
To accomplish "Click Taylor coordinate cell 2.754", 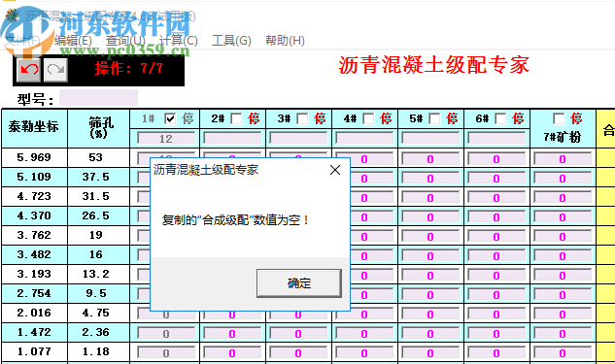I will coord(34,293).
